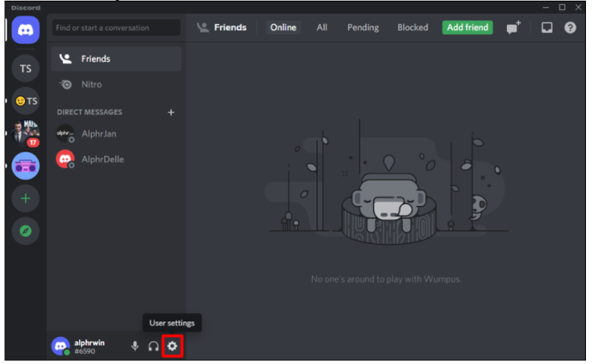Screen dimensions: 593x364
Task: Open the server with 17 unread badge
Action: tap(25, 134)
